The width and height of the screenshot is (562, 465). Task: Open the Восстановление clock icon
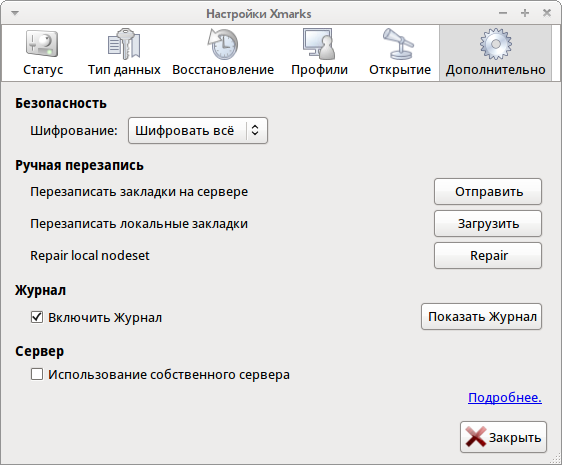[x=223, y=44]
